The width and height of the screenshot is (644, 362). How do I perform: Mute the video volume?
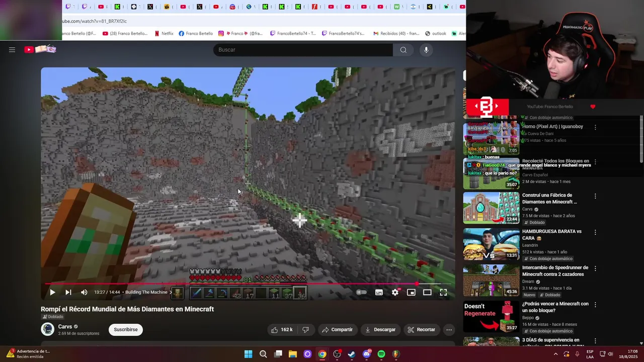84,292
